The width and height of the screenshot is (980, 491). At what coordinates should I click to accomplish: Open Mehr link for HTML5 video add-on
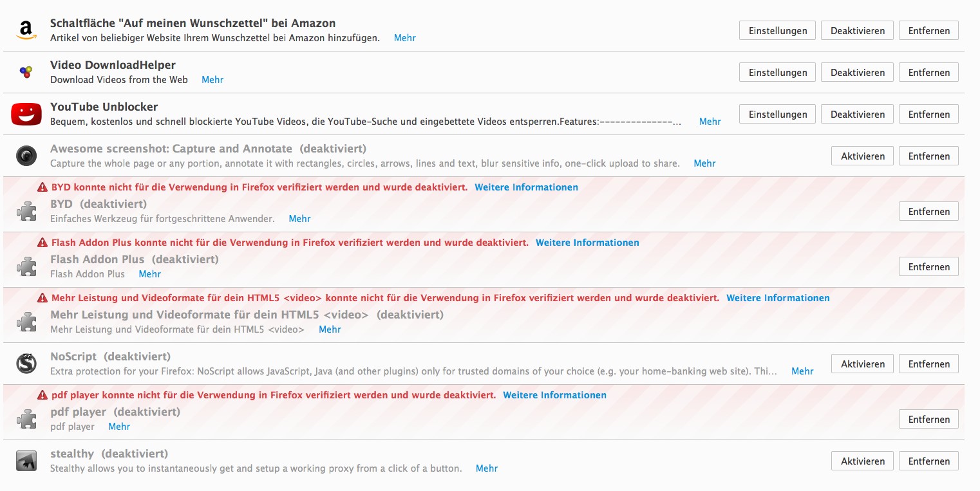(330, 329)
